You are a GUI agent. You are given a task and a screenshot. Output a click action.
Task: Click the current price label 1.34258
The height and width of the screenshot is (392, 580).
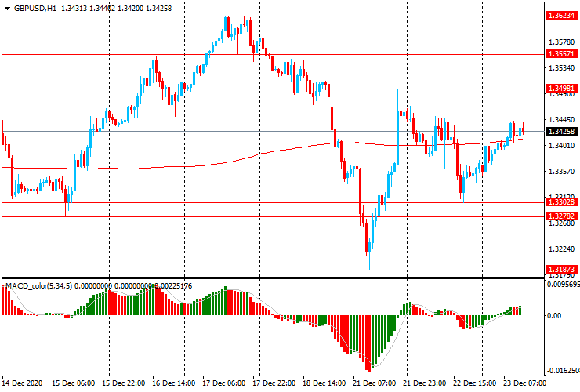(561, 132)
